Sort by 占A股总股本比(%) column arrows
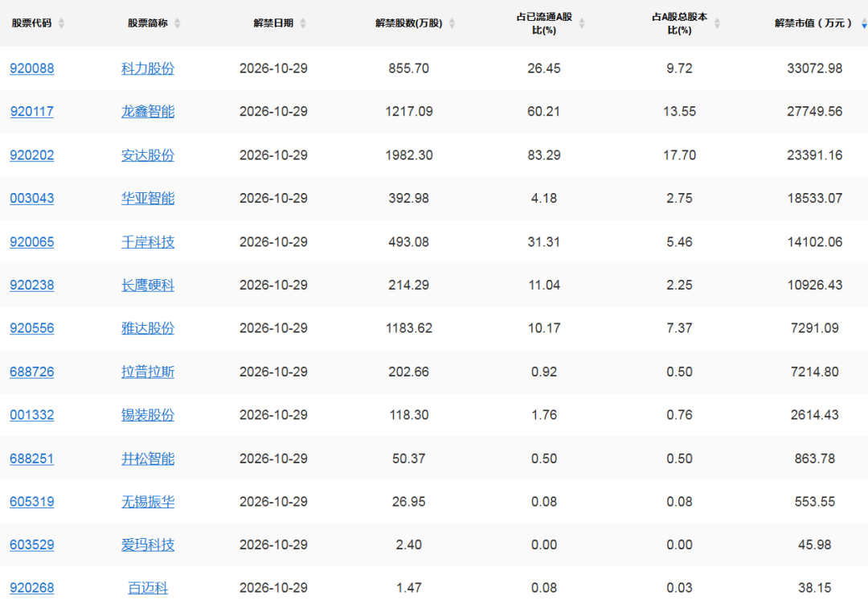This screenshot has width=868, height=600. (x=717, y=23)
